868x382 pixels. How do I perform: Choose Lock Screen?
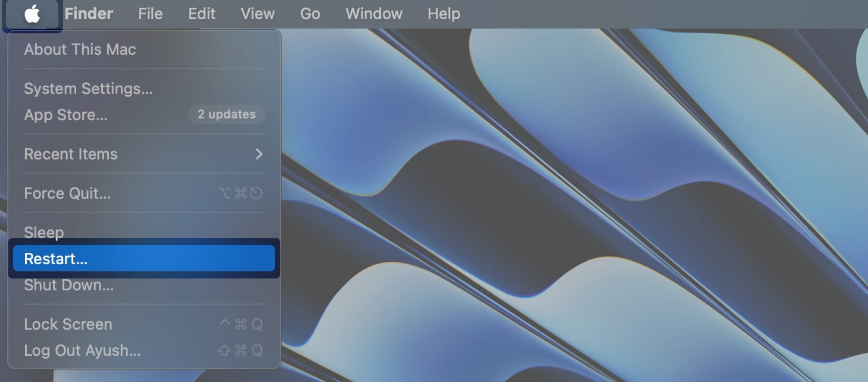(x=68, y=324)
